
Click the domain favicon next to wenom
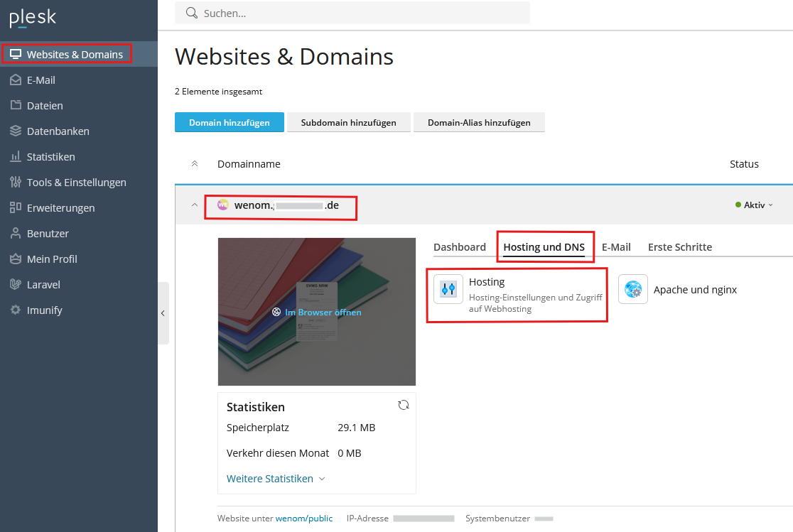tap(223, 205)
